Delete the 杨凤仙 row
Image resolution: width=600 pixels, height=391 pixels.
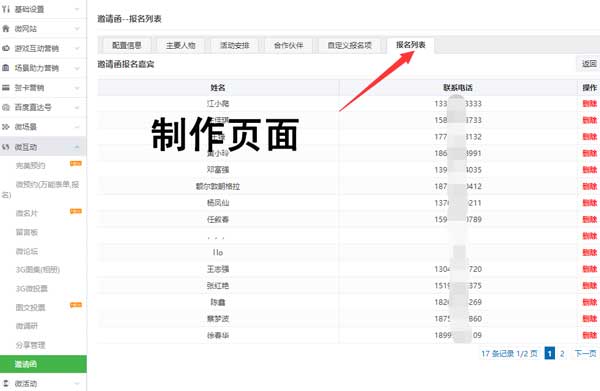(x=589, y=203)
